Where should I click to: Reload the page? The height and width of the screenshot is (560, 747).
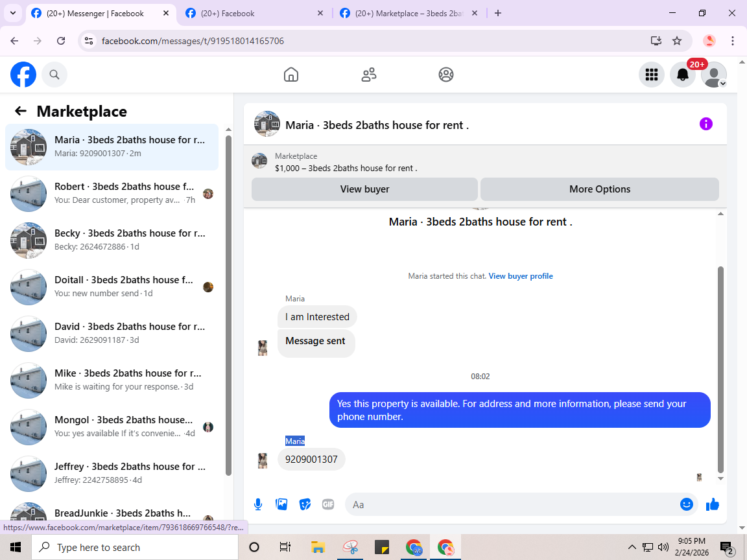click(61, 41)
